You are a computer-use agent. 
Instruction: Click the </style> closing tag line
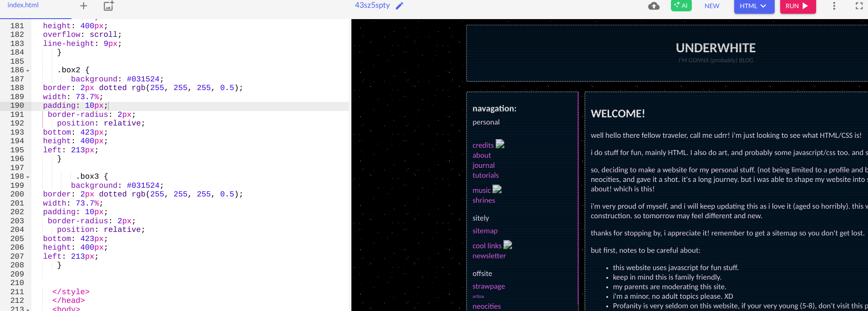pyautogui.click(x=71, y=292)
